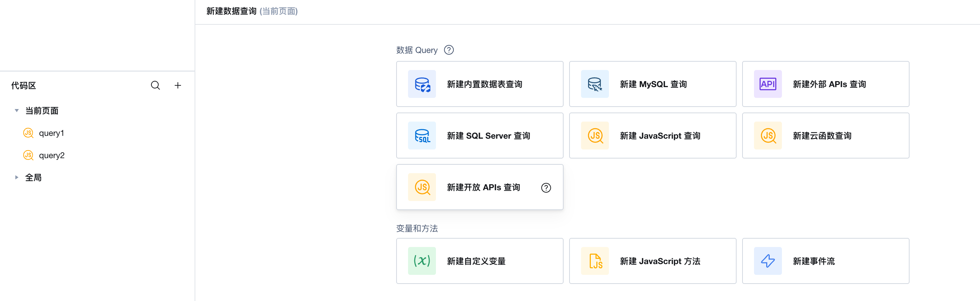
Task: Click the JavaScript method file icon
Action: pos(595,261)
